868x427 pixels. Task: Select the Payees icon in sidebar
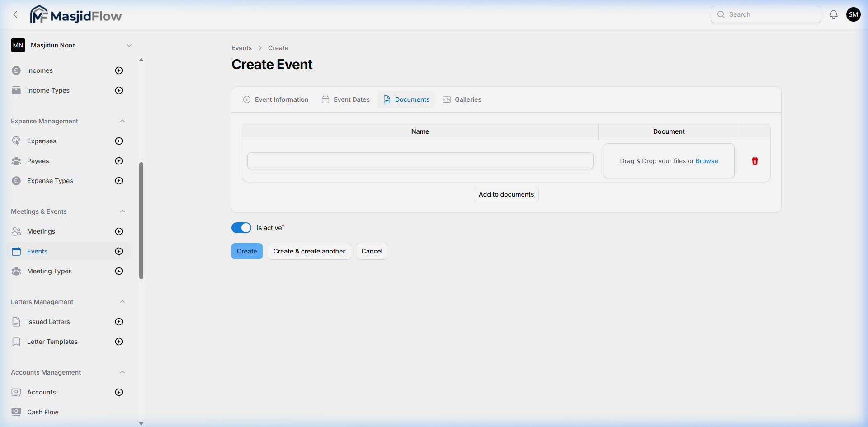(16, 161)
